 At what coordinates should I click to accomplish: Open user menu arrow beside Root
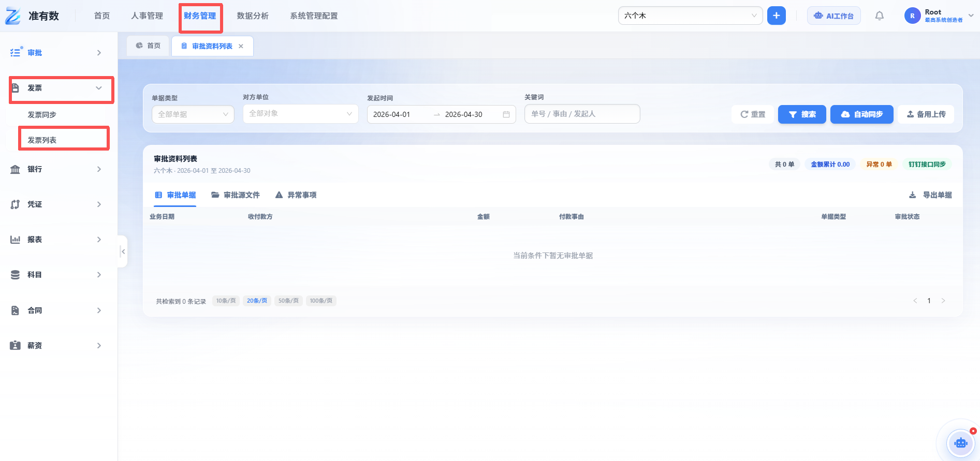pyautogui.click(x=971, y=16)
